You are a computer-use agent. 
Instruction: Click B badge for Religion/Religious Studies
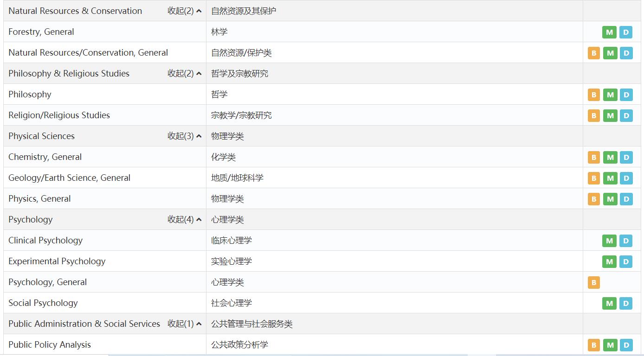point(594,115)
